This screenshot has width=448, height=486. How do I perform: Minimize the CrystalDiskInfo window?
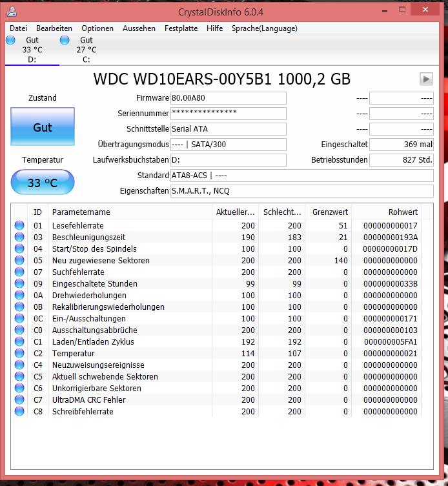385,10
